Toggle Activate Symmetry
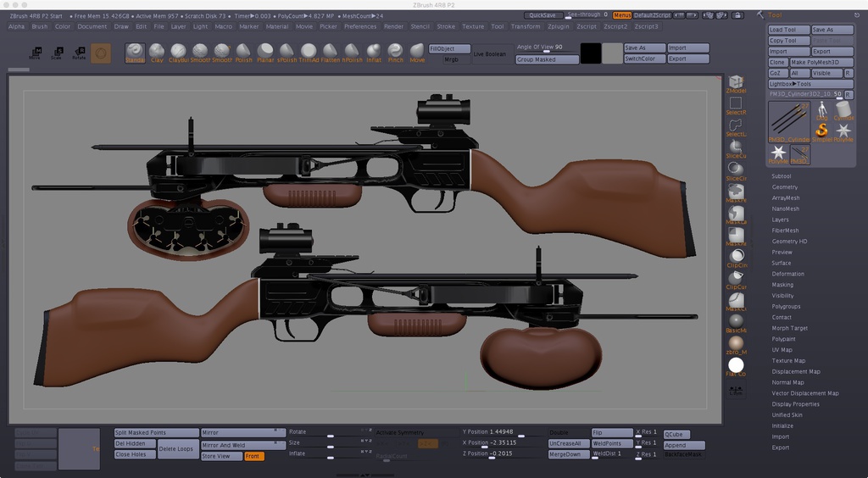This screenshot has width=868, height=478. [x=415, y=432]
